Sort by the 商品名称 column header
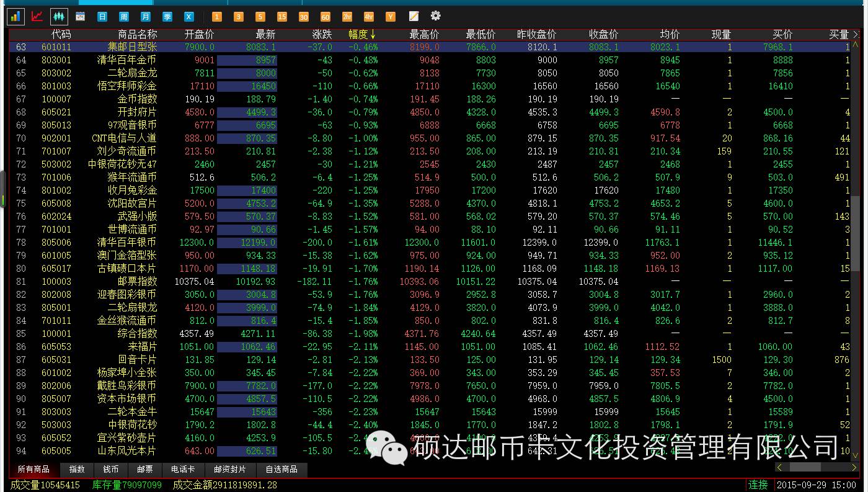The height and width of the screenshot is (492, 868). [x=138, y=35]
